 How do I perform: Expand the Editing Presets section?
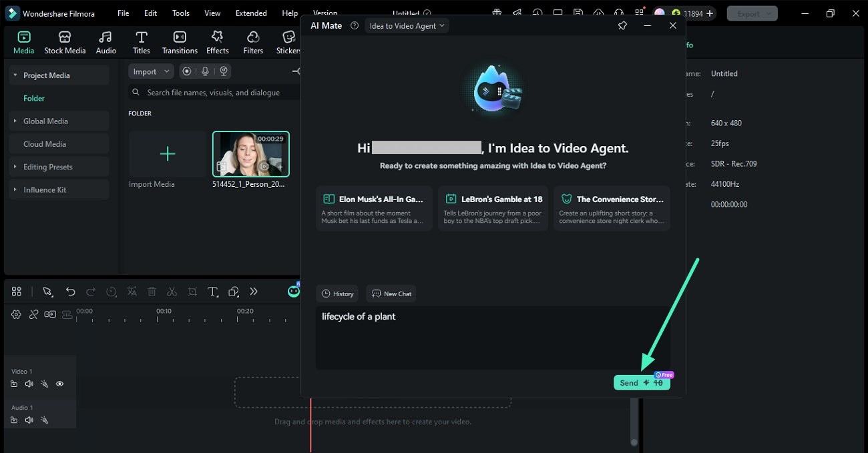pyautogui.click(x=15, y=167)
